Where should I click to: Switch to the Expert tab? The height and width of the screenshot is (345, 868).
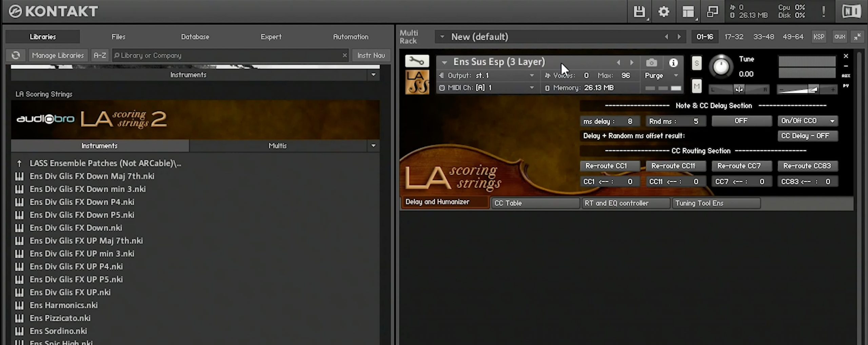[x=271, y=37]
